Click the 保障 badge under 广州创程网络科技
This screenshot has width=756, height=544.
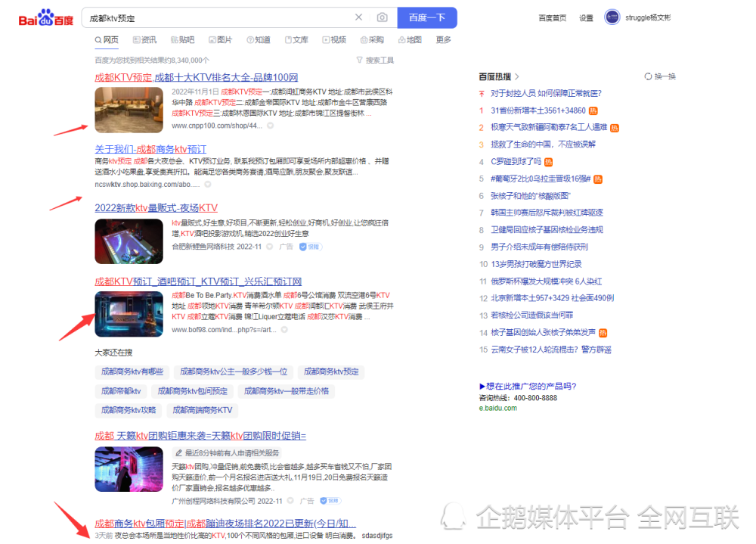331,501
